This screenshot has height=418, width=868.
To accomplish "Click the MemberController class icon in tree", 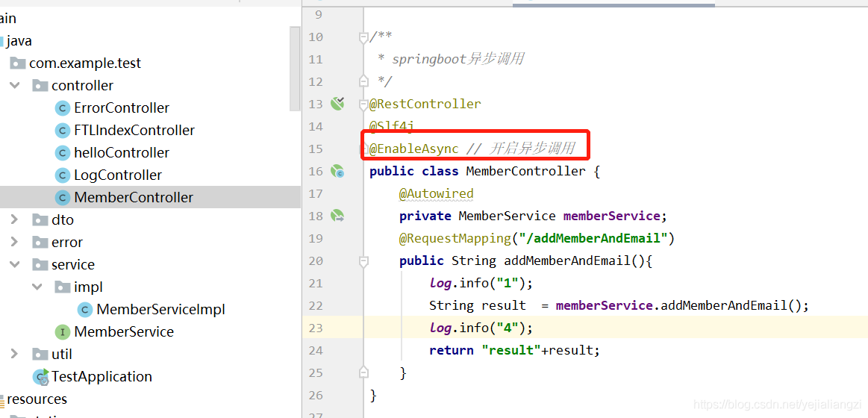I will tap(63, 198).
